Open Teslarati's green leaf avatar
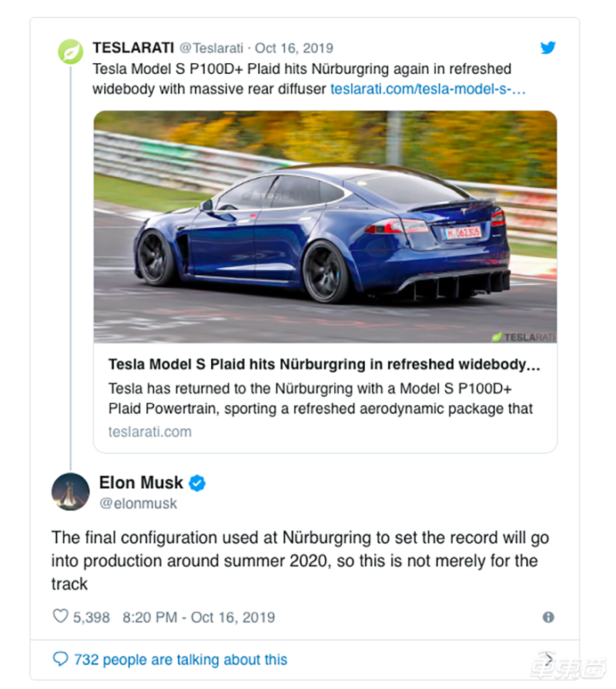This screenshot has height=689, width=616. (70, 52)
